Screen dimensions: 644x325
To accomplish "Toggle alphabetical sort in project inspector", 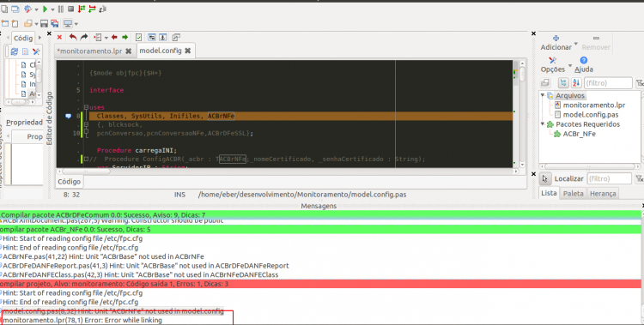I will click(576, 83).
